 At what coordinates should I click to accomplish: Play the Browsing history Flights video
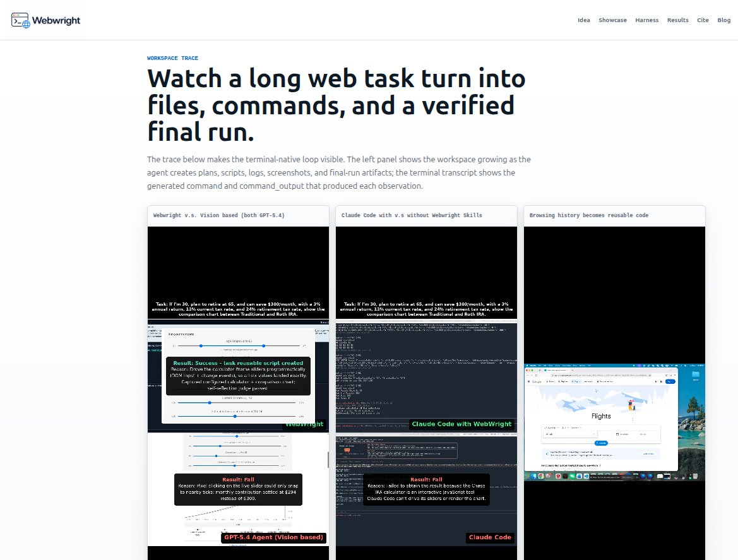tap(614, 393)
